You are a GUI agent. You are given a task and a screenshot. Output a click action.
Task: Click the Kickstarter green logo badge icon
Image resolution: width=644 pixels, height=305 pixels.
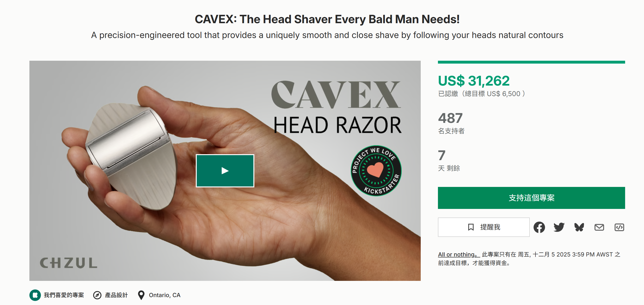pyautogui.click(x=35, y=295)
